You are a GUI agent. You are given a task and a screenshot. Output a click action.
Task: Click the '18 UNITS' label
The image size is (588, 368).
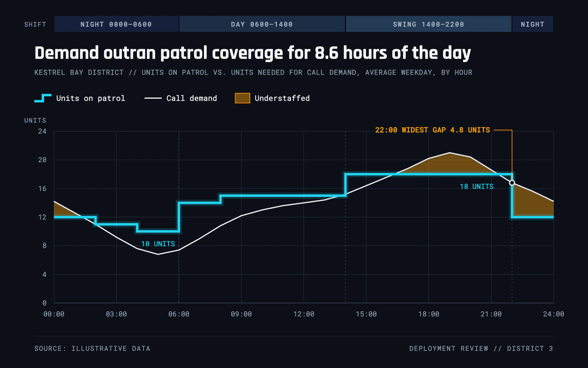pos(477,186)
